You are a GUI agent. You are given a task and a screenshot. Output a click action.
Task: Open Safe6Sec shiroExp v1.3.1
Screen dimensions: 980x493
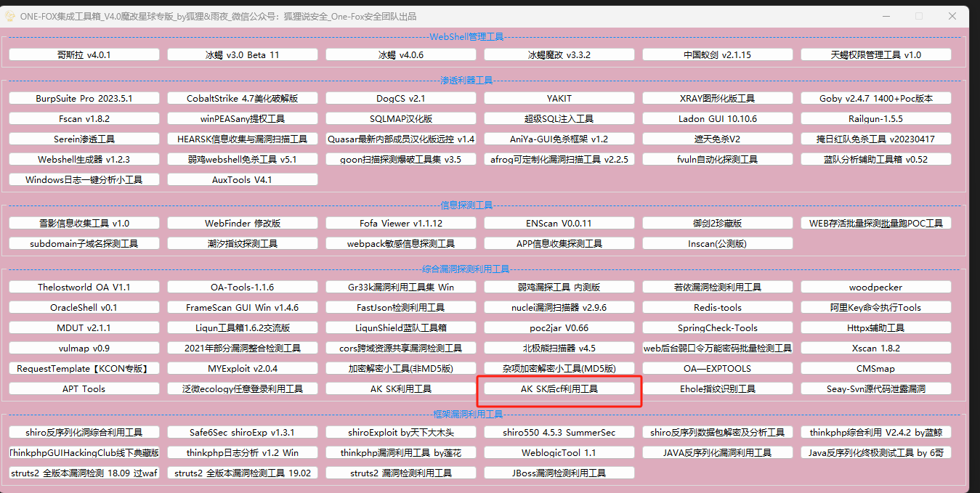pyautogui.click(x=243, y=432)
